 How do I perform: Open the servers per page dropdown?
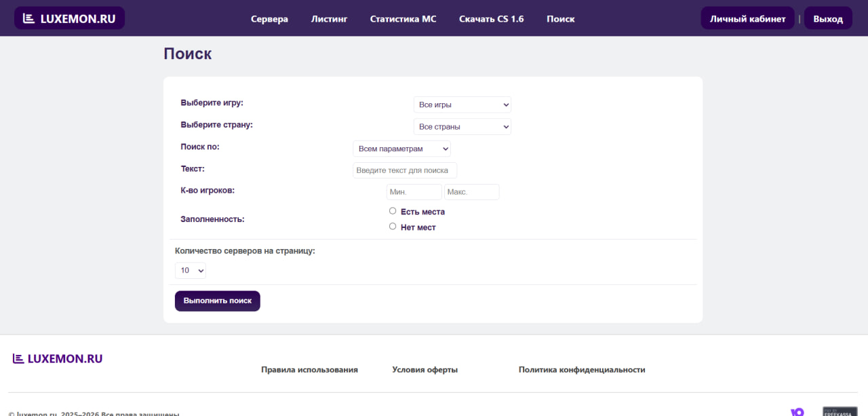tap(190, 270)
